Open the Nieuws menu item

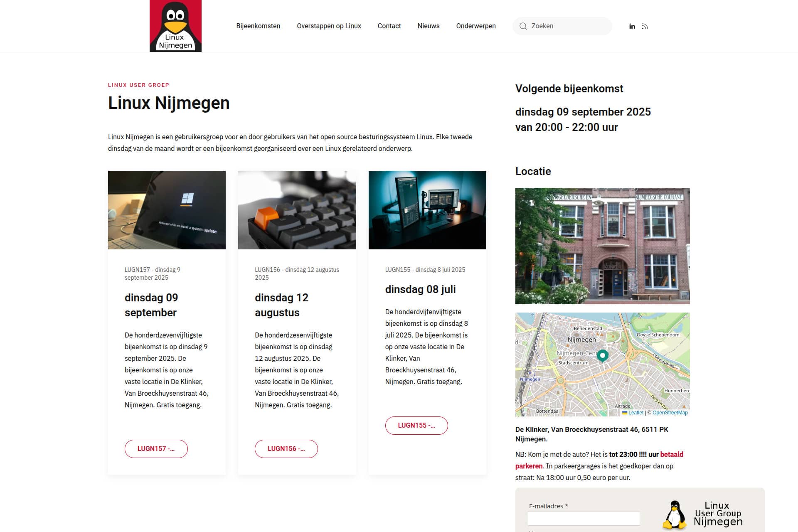[x=429, y=26]
